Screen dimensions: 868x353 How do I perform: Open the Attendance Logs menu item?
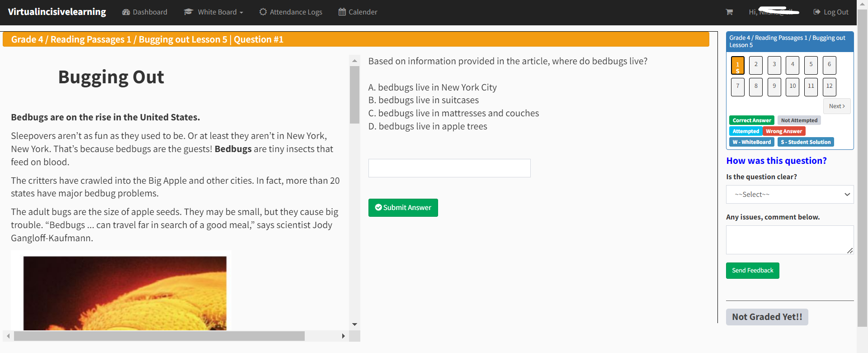click(x=296, y=12)
